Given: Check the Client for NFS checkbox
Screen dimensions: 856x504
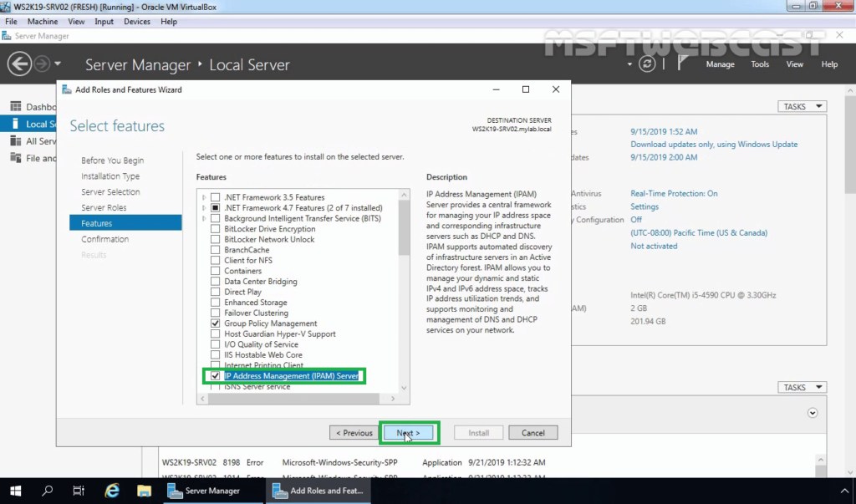Looking at the screenshot, I should pyautogui.click(x=215, y=261).
